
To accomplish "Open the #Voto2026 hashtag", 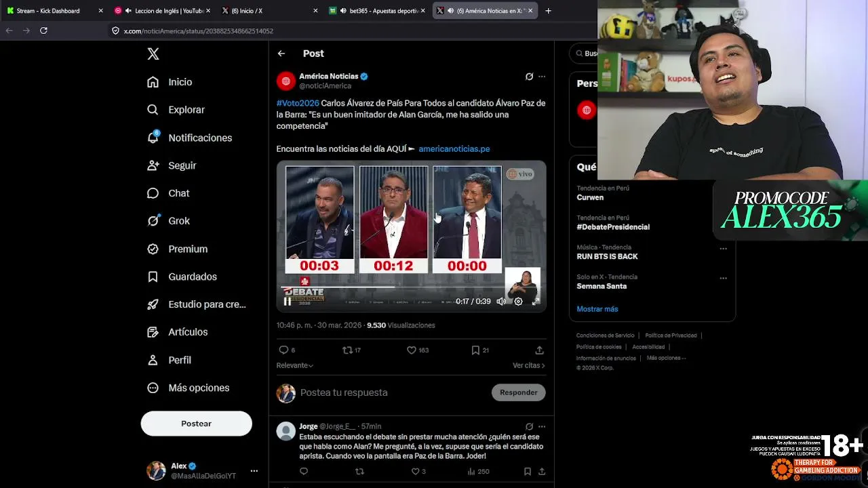I will [298, 103].
